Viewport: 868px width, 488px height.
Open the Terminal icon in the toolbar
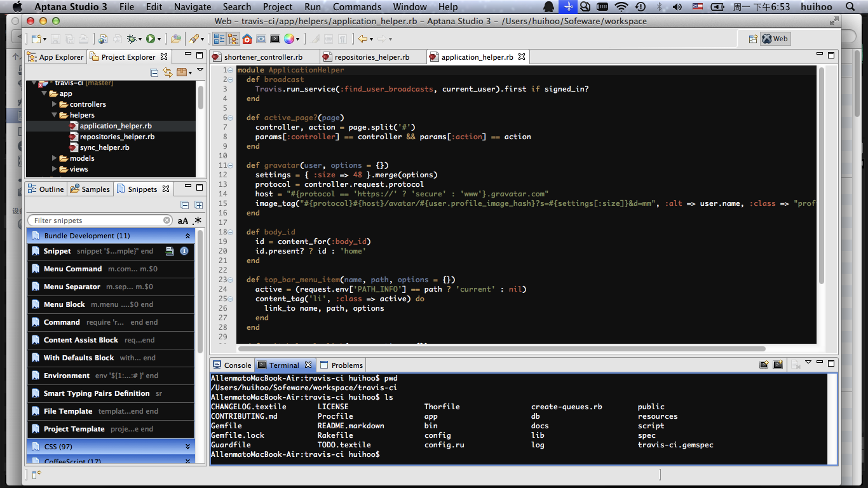[275, 39]
